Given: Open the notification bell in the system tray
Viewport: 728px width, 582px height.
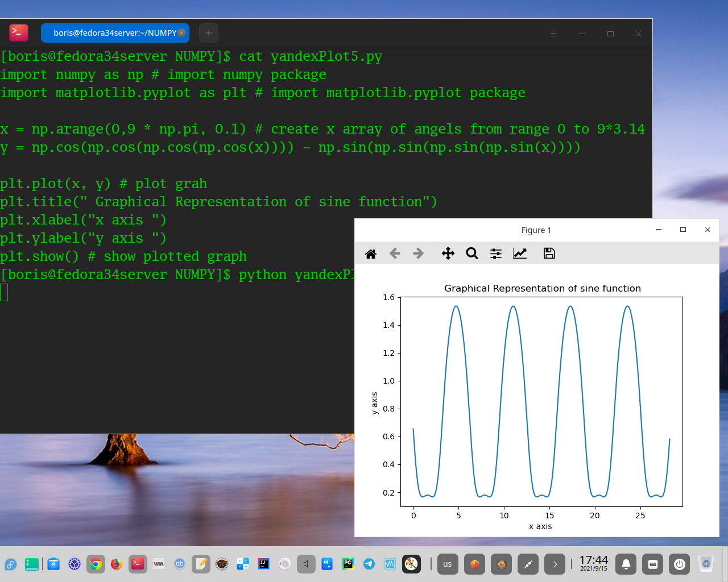Looking at the screenshot, I should [x=626, y=564].
